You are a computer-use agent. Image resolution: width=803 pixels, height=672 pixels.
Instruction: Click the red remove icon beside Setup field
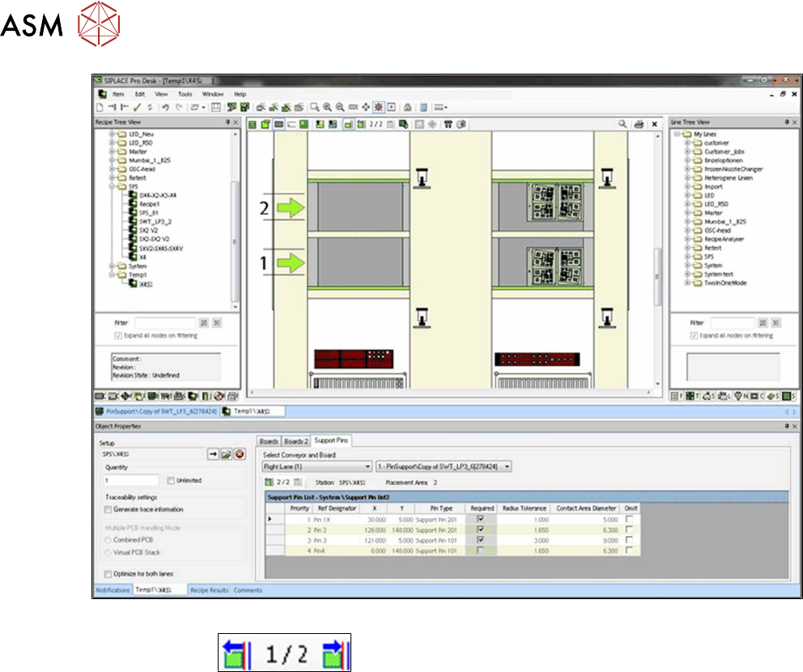(239, 454)
